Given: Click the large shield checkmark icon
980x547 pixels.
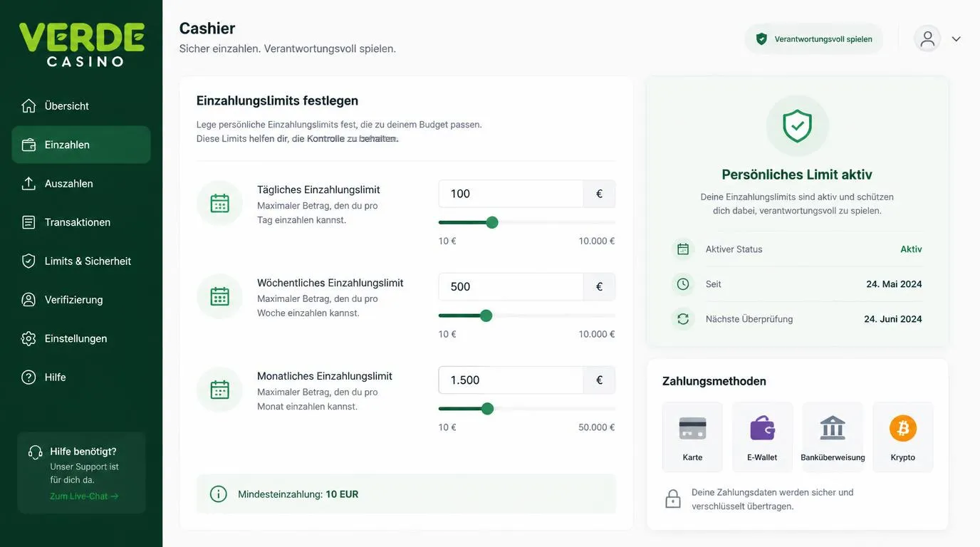Looking at the screenshot, I should (x=797, y=126).
